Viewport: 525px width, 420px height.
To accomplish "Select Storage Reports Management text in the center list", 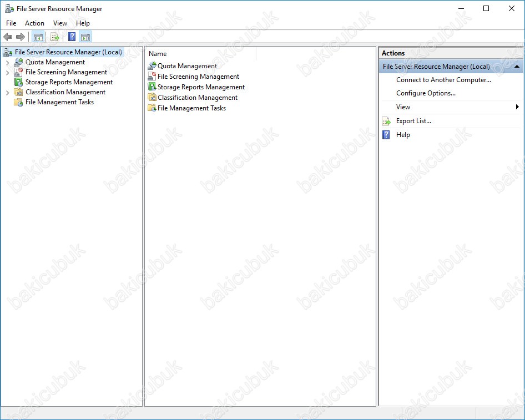I will point(201,87).
